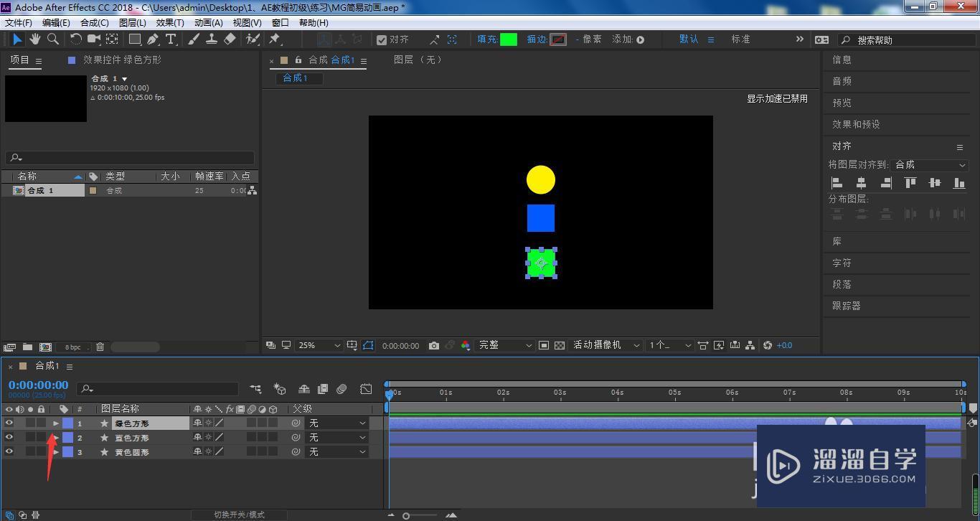Switch to the 标准 workspace
980x521 pixels.
pyautogui.click(x=741, y=39)
